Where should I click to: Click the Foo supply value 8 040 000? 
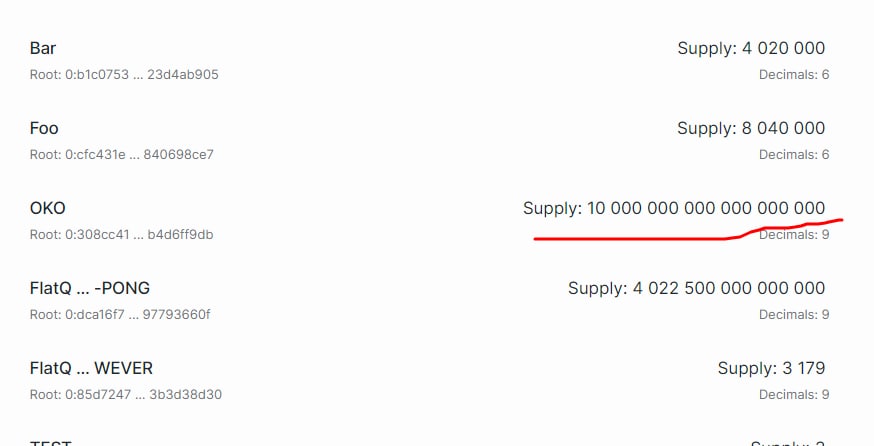coord(751,128)
